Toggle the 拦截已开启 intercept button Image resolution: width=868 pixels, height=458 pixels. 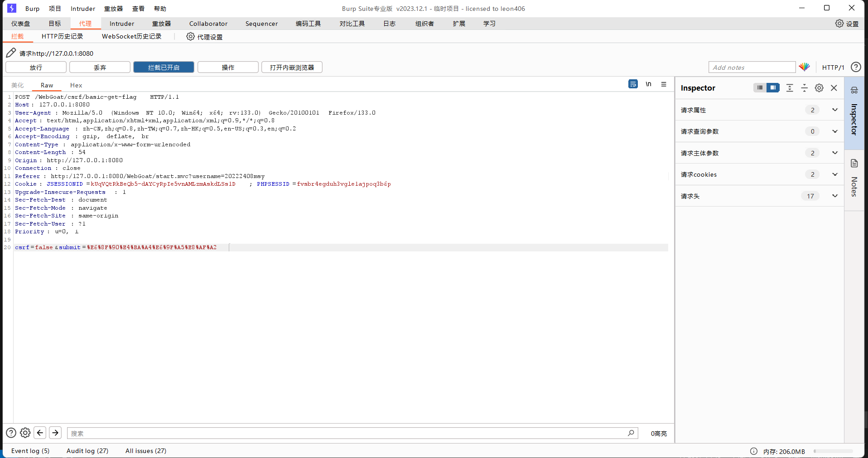[x=164, y=67]
